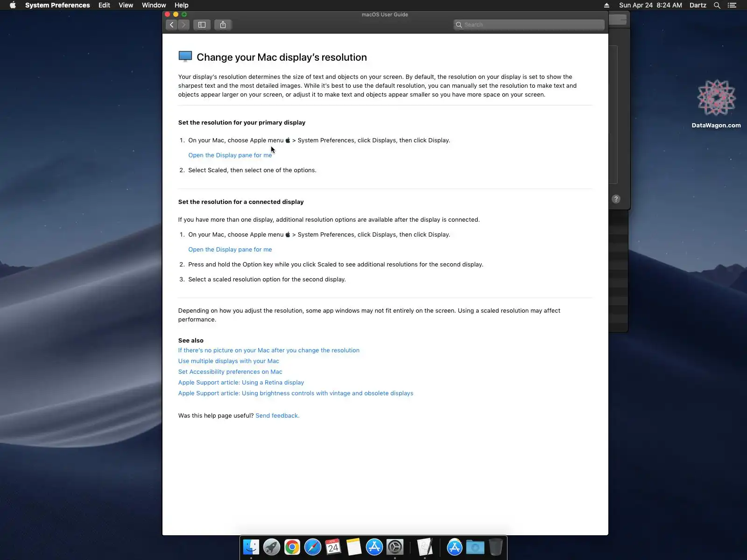Click the 'If you have more than one display' sentence
Screen dimensions: 747x560
point(329,220)
